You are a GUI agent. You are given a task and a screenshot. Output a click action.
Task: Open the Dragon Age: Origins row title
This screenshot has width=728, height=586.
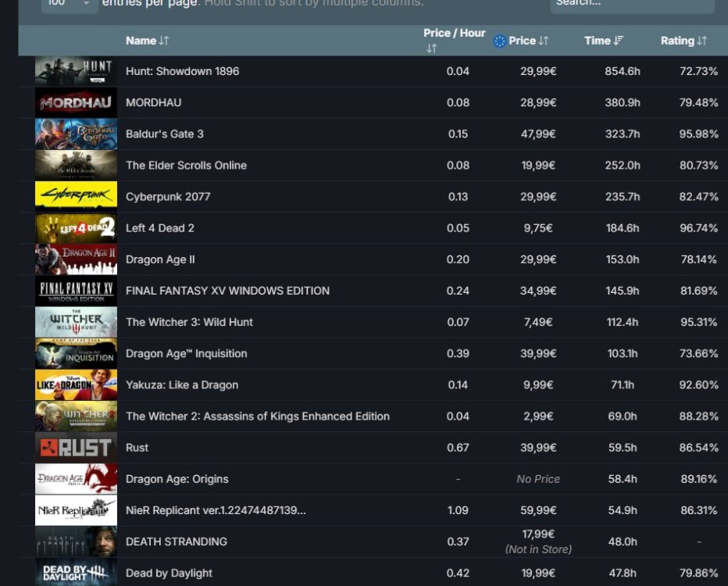point(177,479)
